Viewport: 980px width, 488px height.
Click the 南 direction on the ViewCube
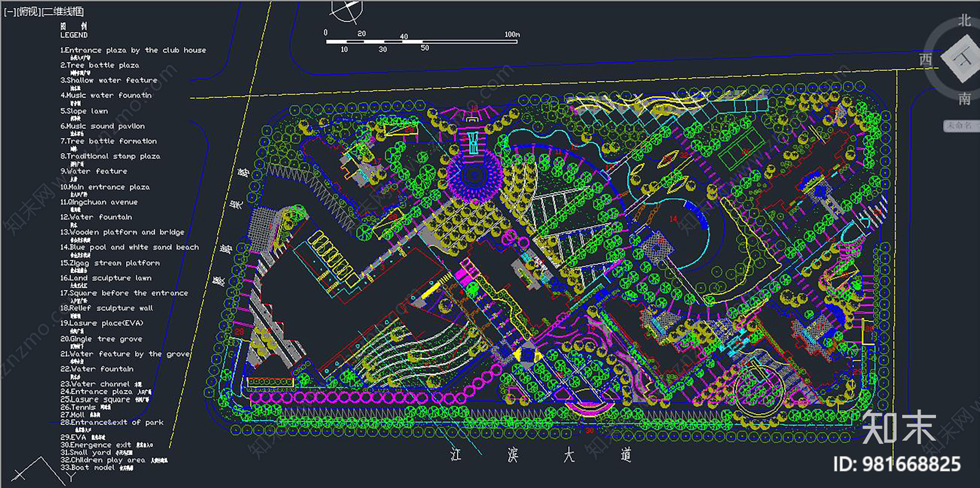click(965, 98)
